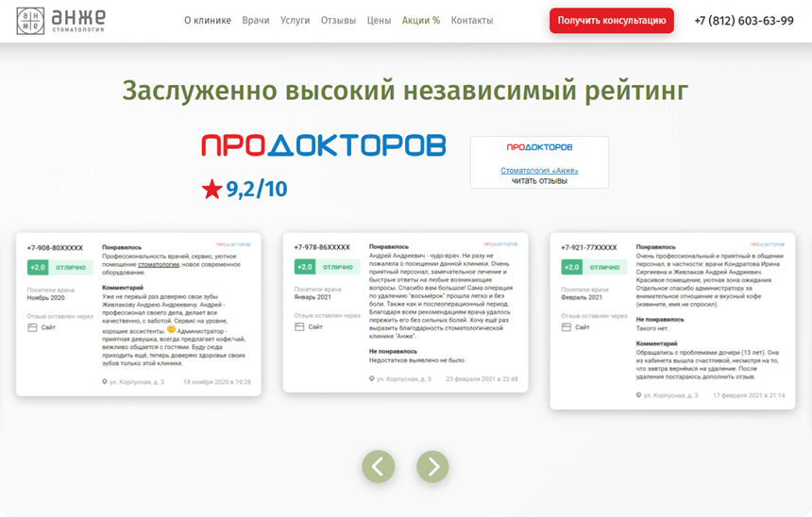Open the Цены page
This screenshot has height=517, width=812.
[379, 21]
